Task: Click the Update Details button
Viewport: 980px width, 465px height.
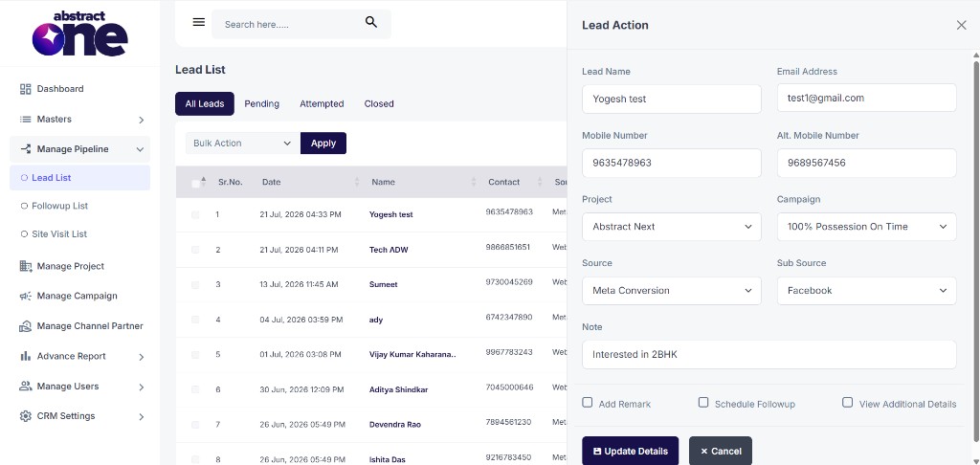Action: (630, 451)
